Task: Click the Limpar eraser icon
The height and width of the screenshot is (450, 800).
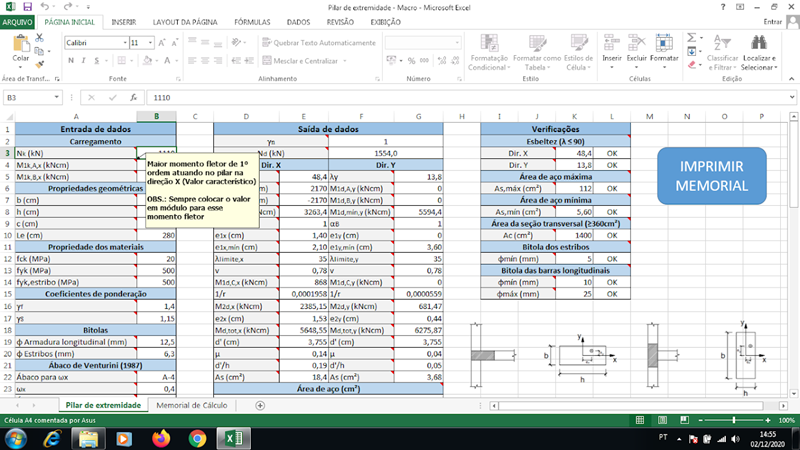Action: click(x=692, y=65)
